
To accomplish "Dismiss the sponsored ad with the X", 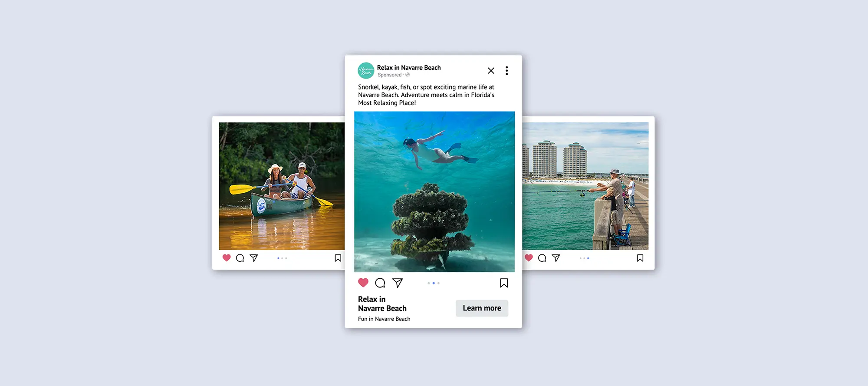I will 491,71.
